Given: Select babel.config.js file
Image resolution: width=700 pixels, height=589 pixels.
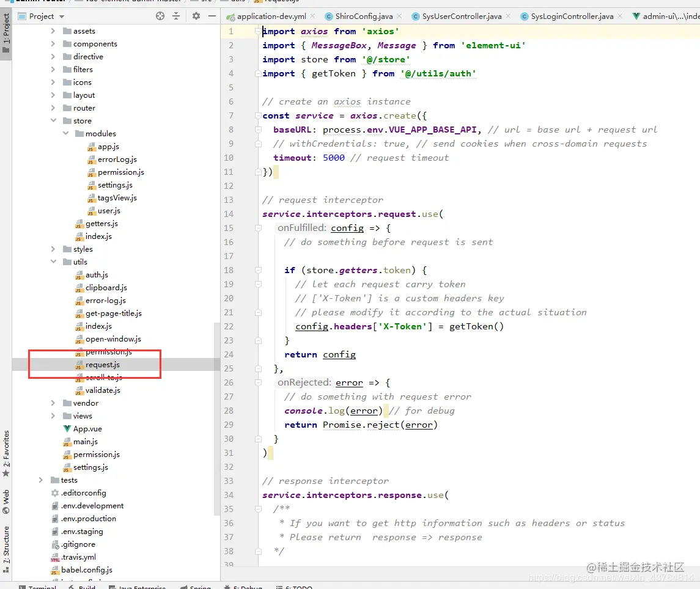Looking at the screenshot, I should tap(87, 570).
